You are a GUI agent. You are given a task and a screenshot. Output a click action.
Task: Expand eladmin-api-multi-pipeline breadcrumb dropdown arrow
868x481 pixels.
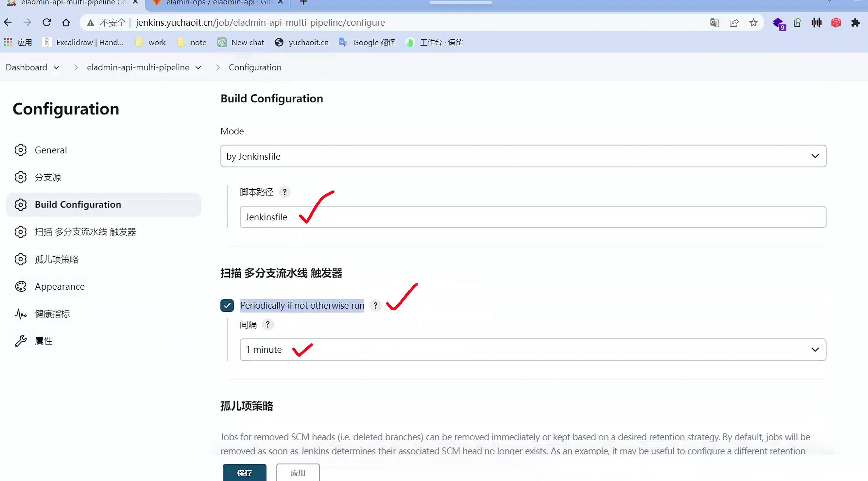coord(198,67)
